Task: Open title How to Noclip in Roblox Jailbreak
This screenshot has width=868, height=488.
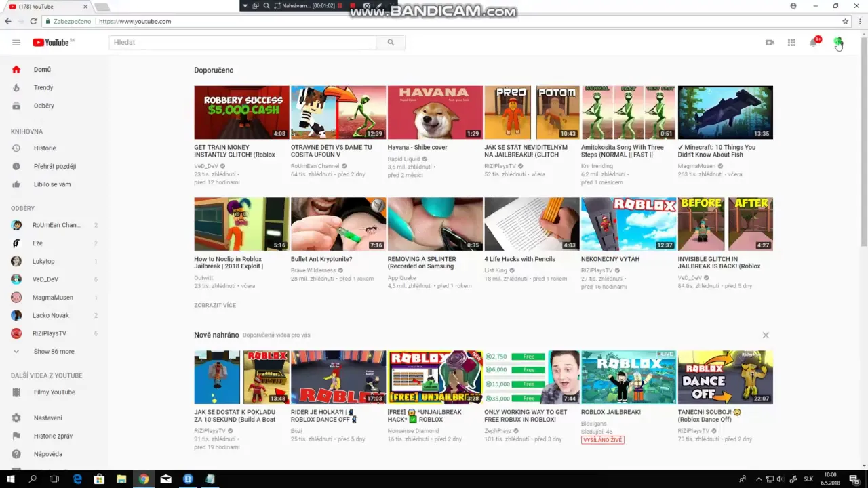Action: click(x=229, y=263)
